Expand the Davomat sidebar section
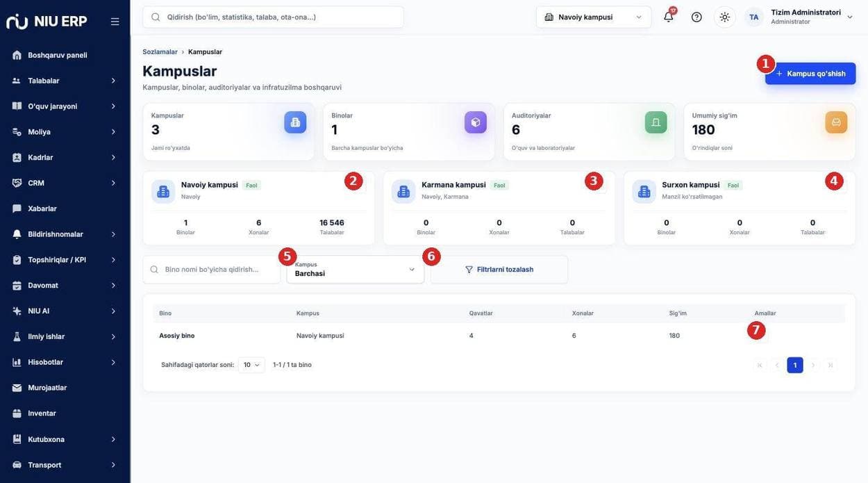868x483 pixels. click(65, 286)
